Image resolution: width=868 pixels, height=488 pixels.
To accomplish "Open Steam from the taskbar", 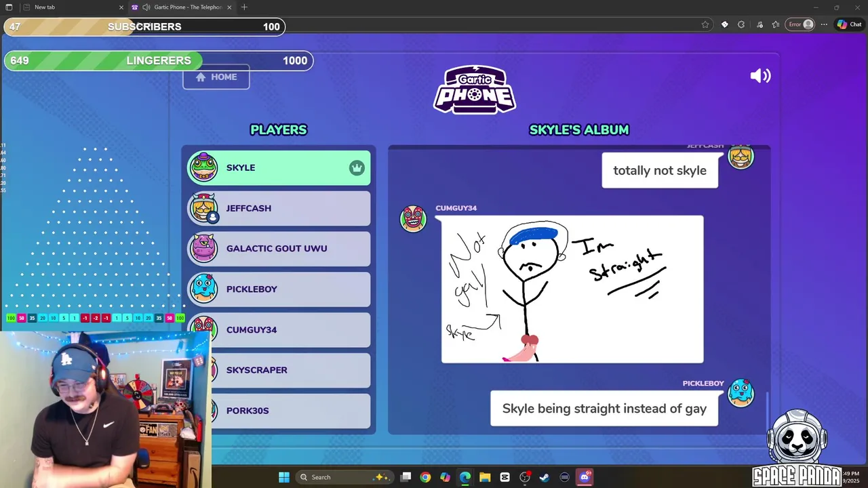I will (545, 477).
